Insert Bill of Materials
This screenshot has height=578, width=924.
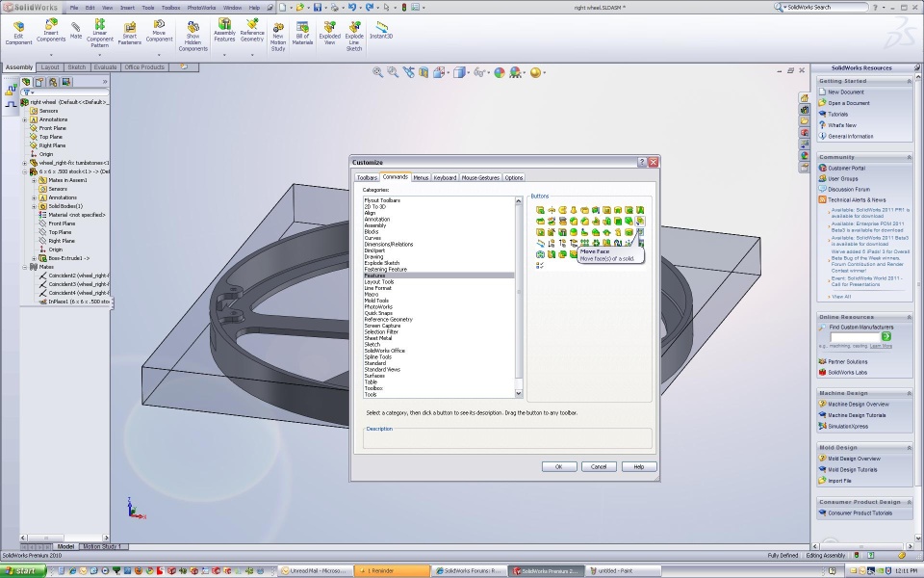coord(302,34)
